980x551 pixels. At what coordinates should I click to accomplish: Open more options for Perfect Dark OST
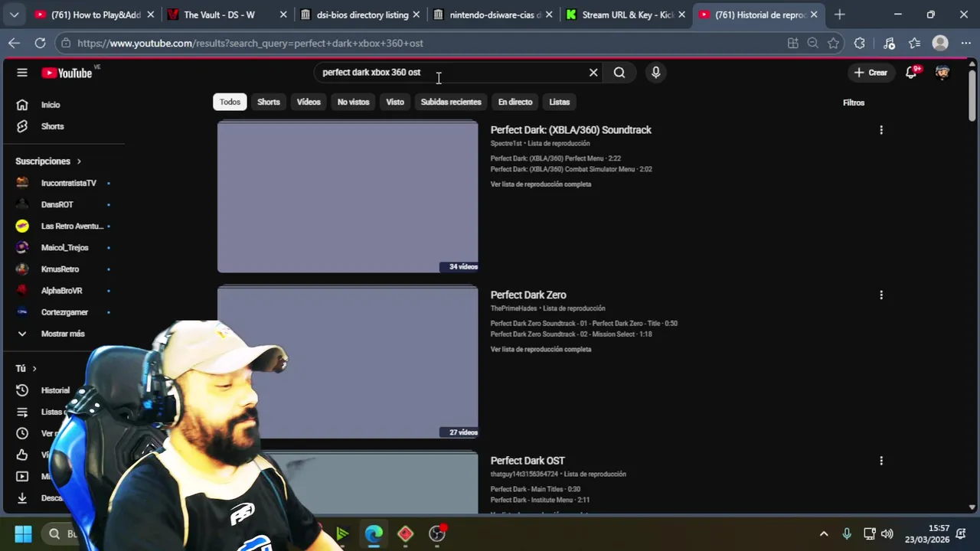pos(881,461)
